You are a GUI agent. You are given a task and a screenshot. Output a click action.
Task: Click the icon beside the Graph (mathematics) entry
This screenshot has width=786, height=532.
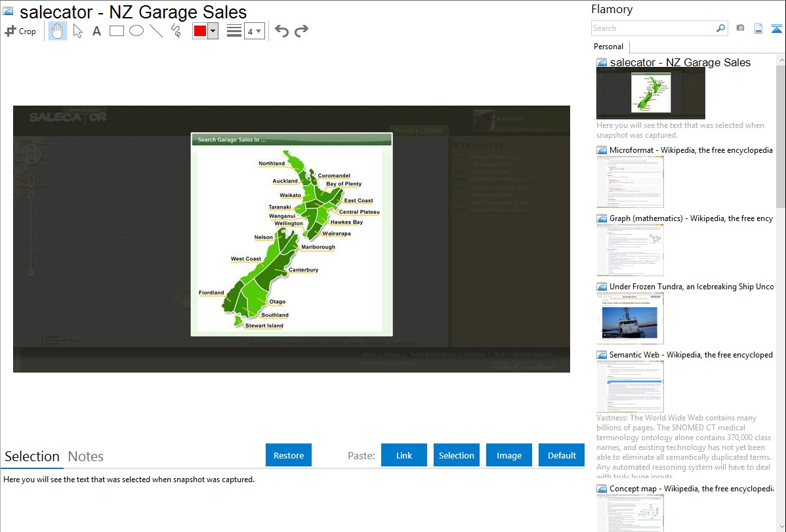tap(602, 218)
